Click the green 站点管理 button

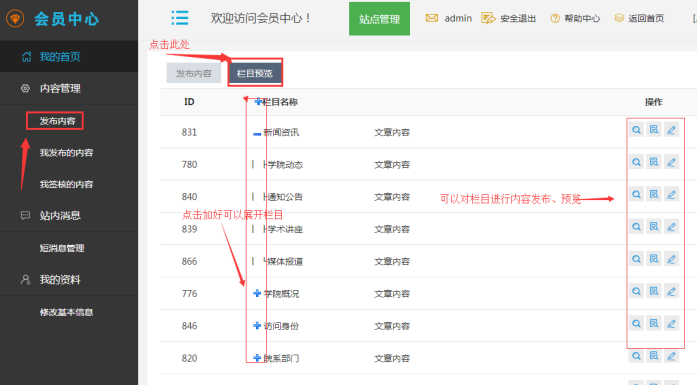379,19
